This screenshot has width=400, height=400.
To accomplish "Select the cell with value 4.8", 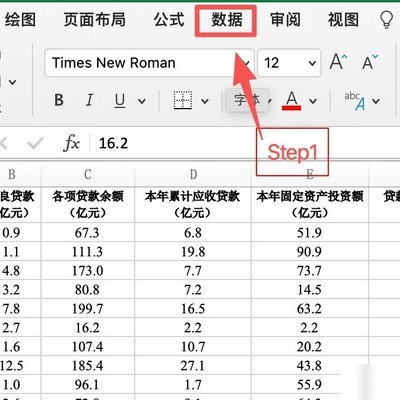I will click(x=20, y=270).
